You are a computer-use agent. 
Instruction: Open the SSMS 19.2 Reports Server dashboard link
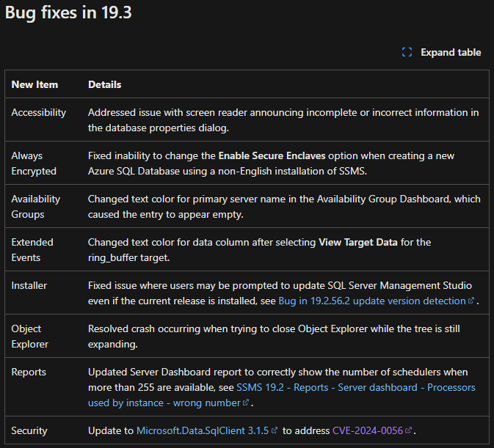click(x=356, y=387)
